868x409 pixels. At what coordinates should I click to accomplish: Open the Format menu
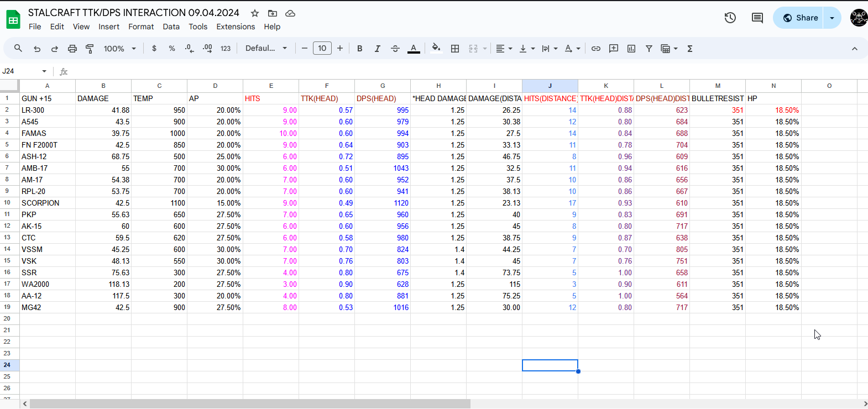[x=141, y=27]
